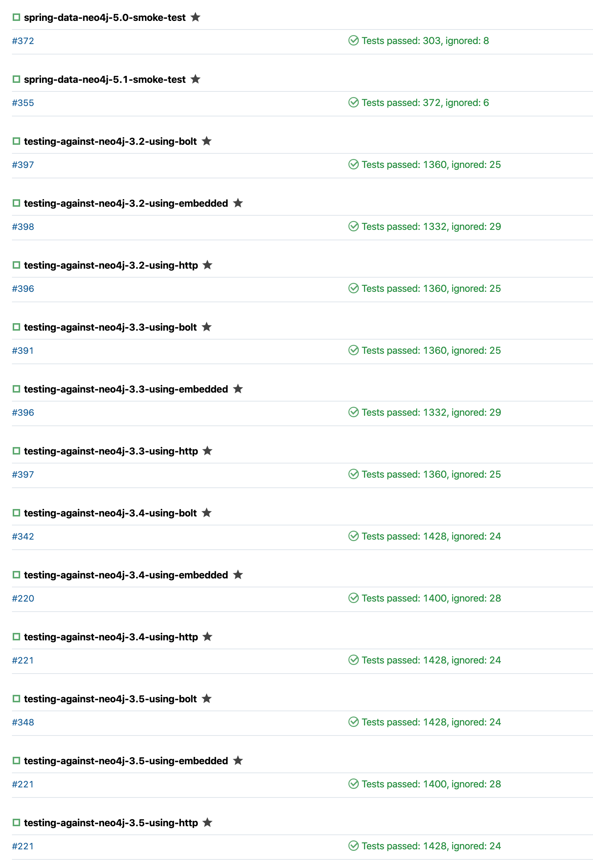
Task: Open build #355 of the 5.1 smoke test
Action: tap(23, 102)
